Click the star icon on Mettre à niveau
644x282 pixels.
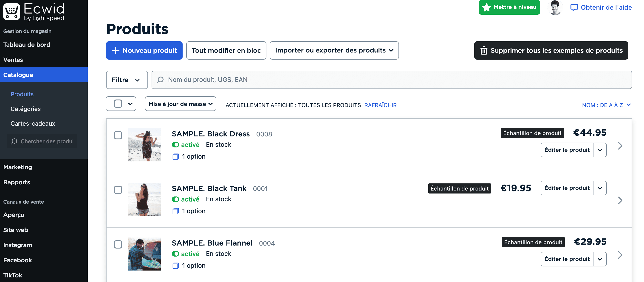(x=486, y=7)
